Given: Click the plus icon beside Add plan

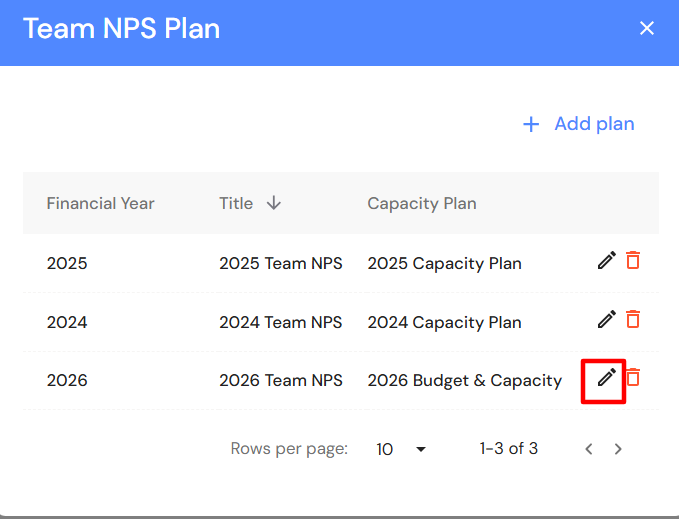Looking at the screenshot, I should 531,124.
